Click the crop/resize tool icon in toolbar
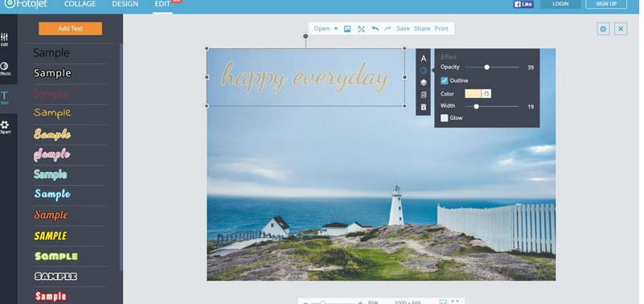 pos(361,28)
